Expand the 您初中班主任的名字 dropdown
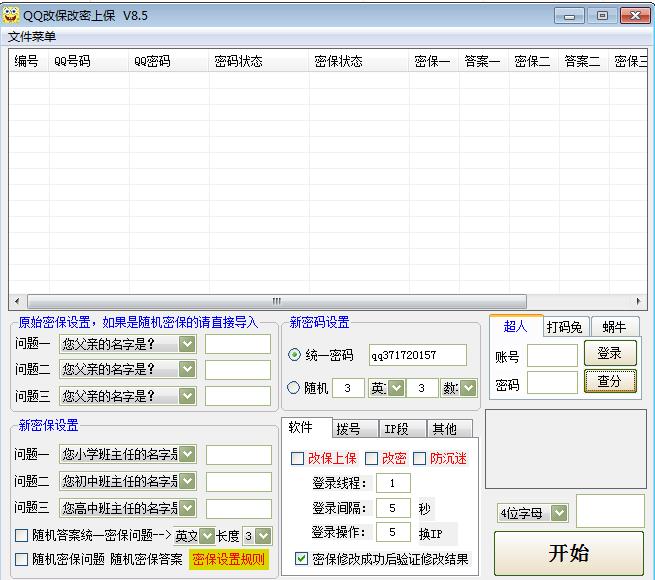Viewport: 655px width, 580px height. pyautogui.click(x=187, y=481)
